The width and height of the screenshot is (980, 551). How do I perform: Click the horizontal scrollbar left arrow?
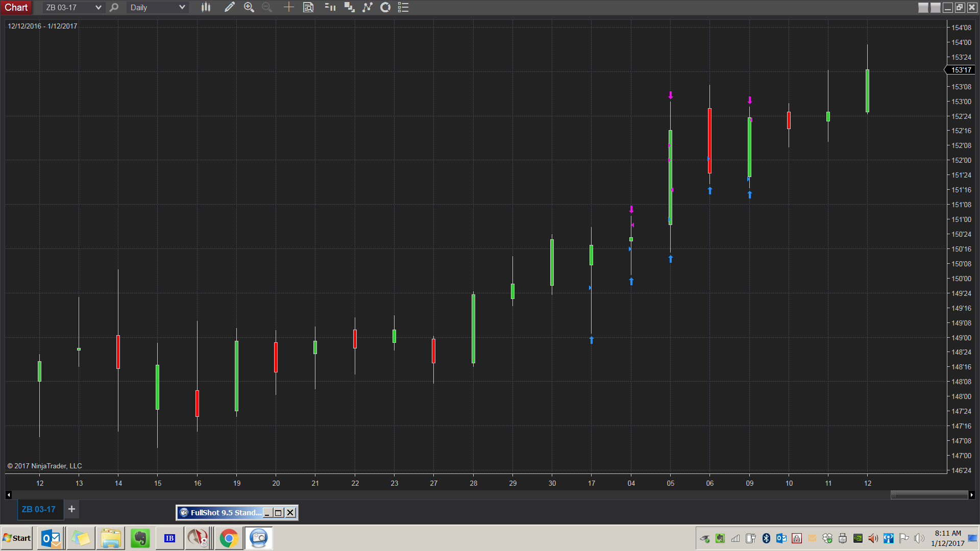point(8,495)
